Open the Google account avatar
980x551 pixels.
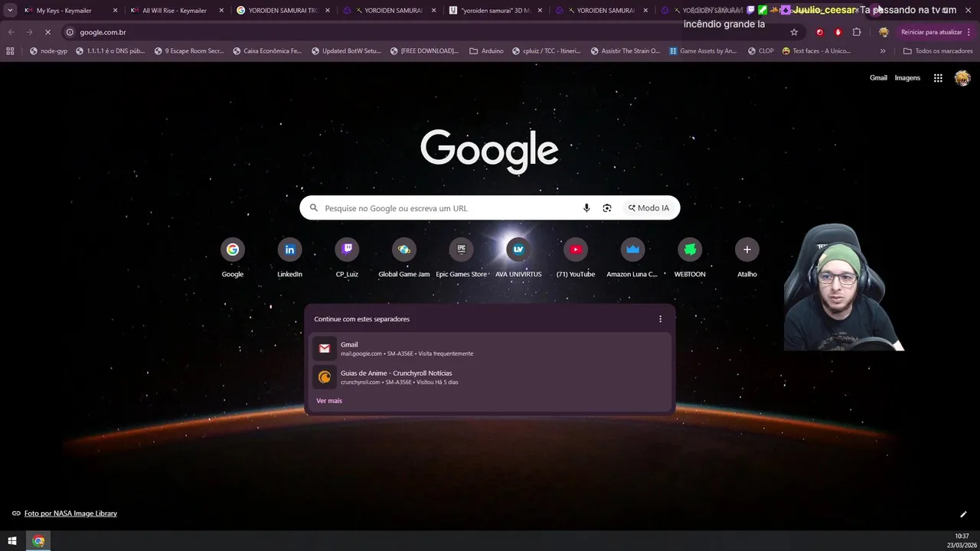click(962, 78)
